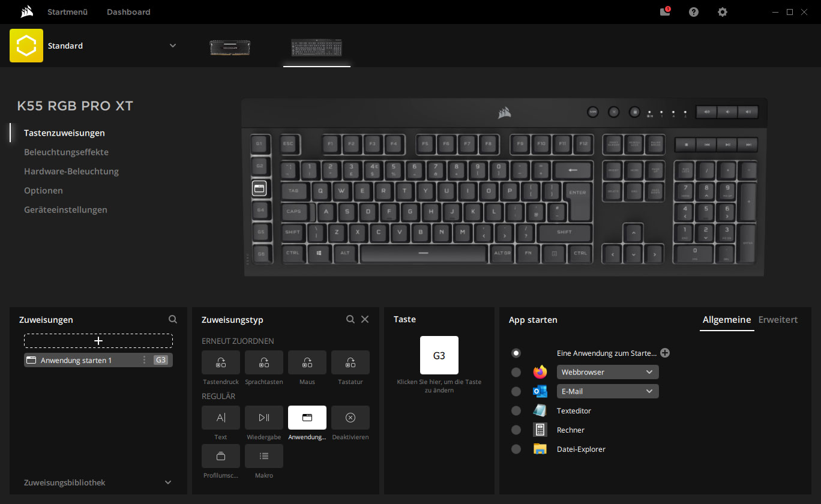Open the settings gear icon
The height and width of the screenshot is (504, 821).
(x=723, y=12)
